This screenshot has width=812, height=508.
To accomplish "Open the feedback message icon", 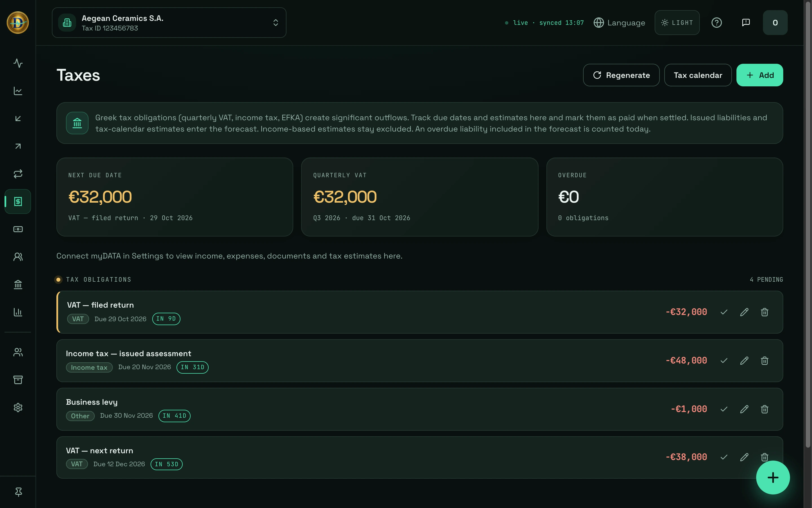I will coord(745,23).
